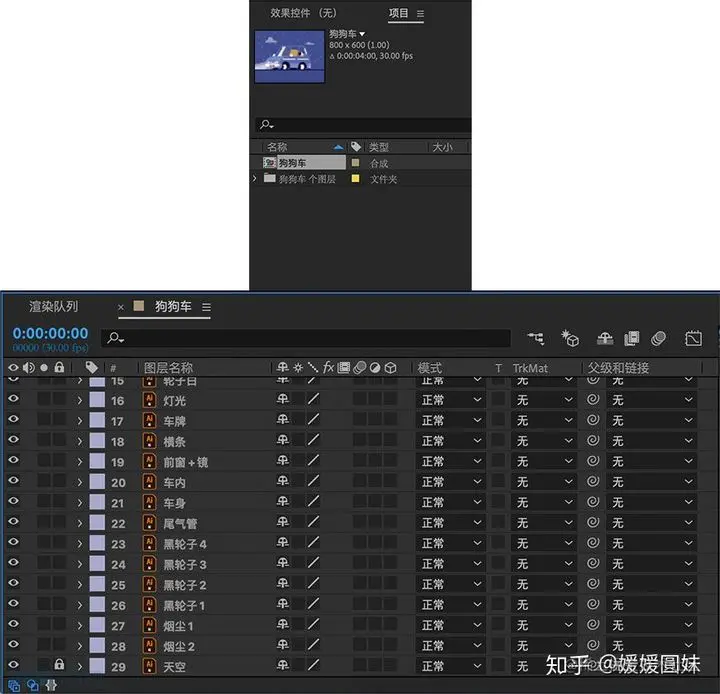
Task: Hide layer 16 灯光 with eye toggle
Action: (14, 398)
